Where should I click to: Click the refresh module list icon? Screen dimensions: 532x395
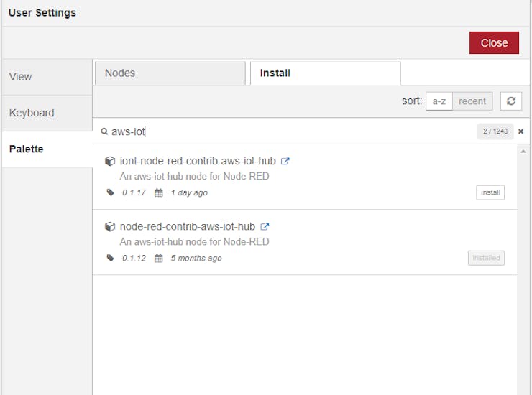point(511,101)
